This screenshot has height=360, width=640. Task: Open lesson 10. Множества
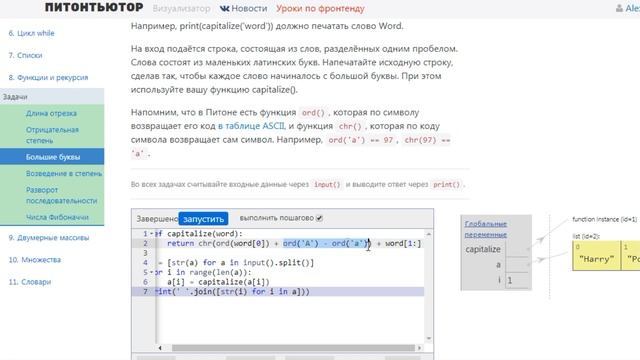click(x=34, y=260)
